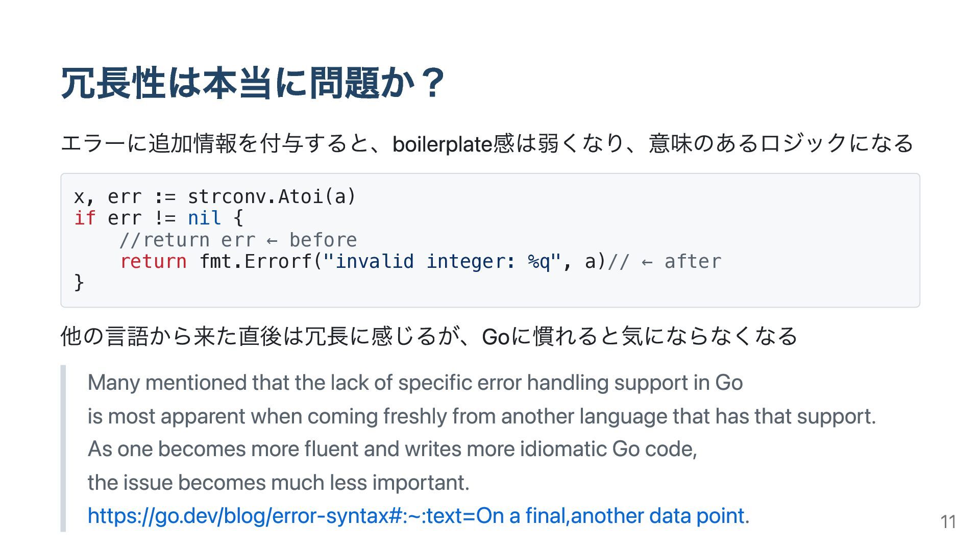
Task: Click the line 'As one becomes more fluent'
Action: point(393,449)
